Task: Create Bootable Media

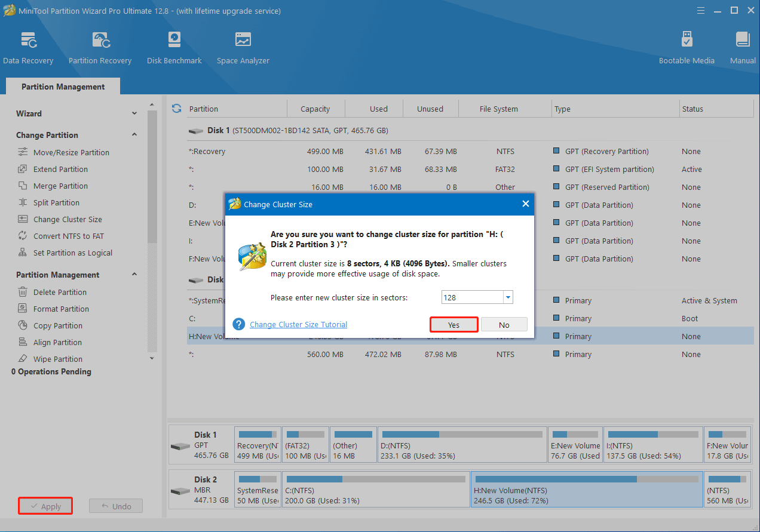Action: (687, 48)
